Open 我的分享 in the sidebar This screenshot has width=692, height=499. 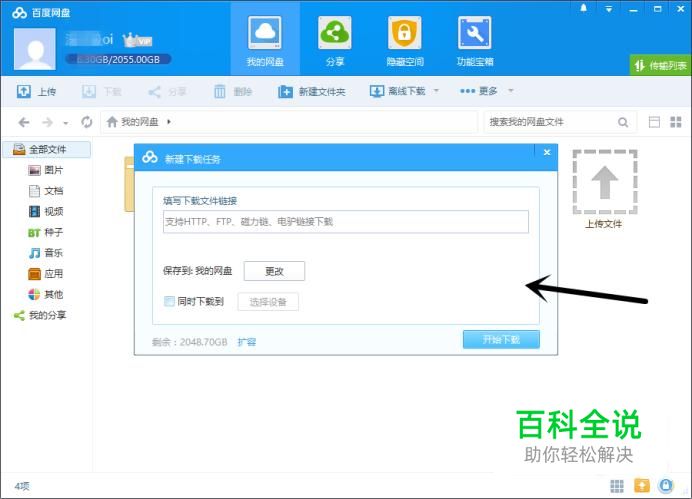click(x=40, y=315)
